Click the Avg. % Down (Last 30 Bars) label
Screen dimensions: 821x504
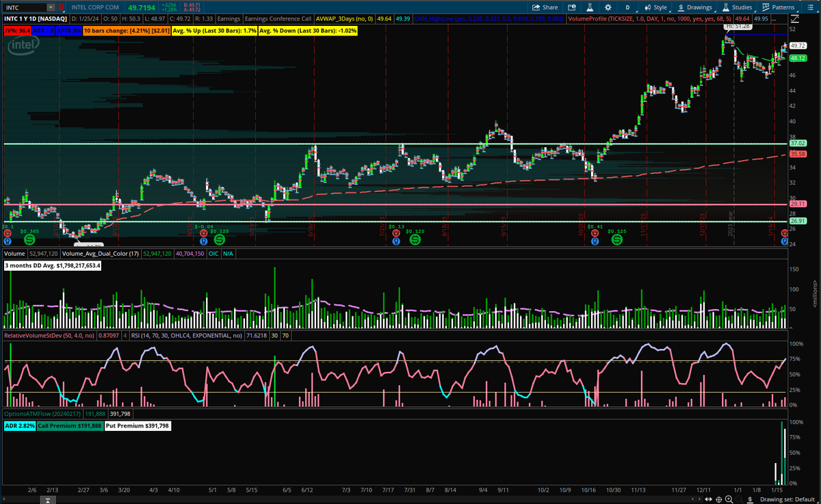click(x=308, y=31)
